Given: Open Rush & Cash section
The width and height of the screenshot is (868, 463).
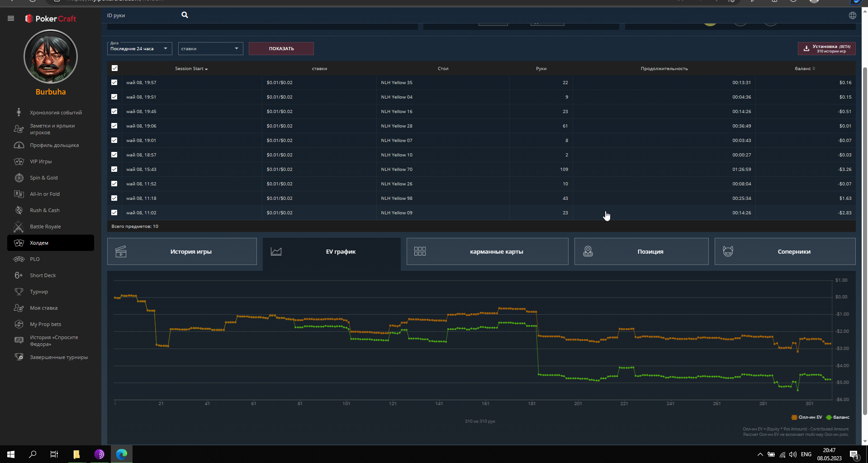Looking at the screenshot, I should tap(51, 210).
